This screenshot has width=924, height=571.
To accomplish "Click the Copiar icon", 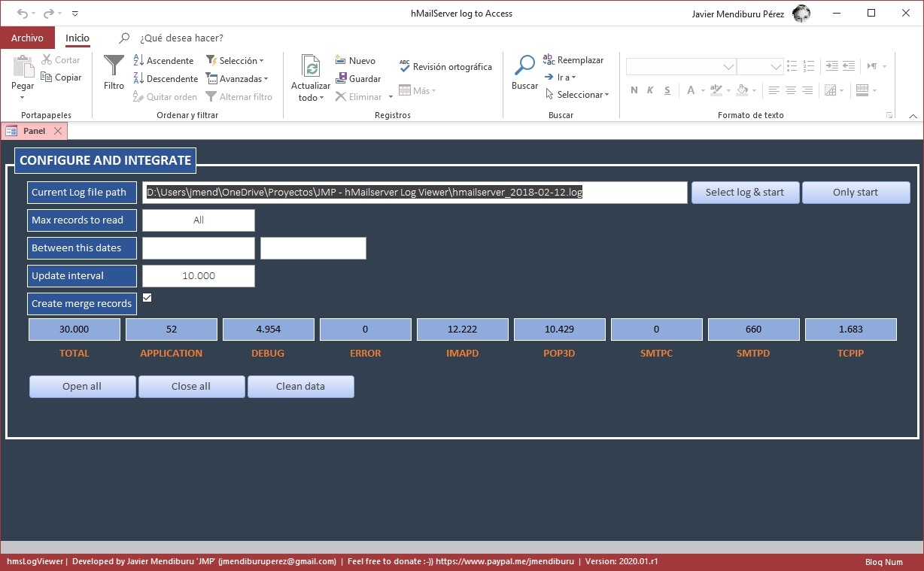I will [x=47, y=77].
